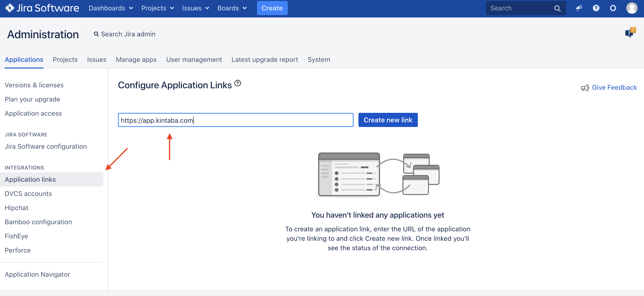Click help icon beside Configure Application Links
644x296 pixels.
(x=237, y=83)
